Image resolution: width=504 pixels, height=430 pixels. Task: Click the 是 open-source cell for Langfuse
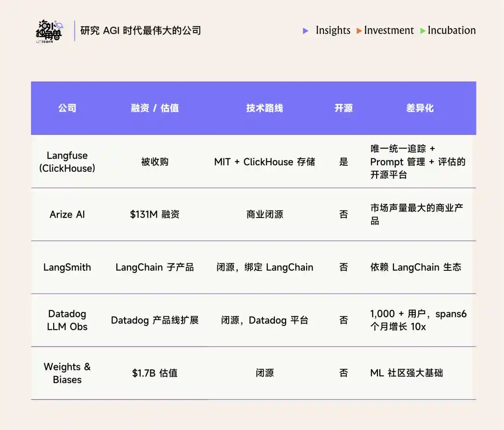343,162
